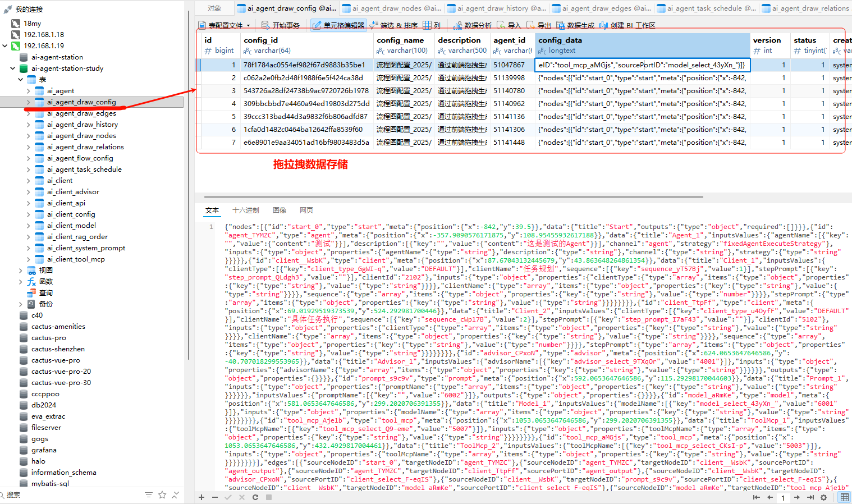Expand the ai_agent_draw_edges table node
The width and height of the screenshot is (852, 504).
(x=29, y=113)
